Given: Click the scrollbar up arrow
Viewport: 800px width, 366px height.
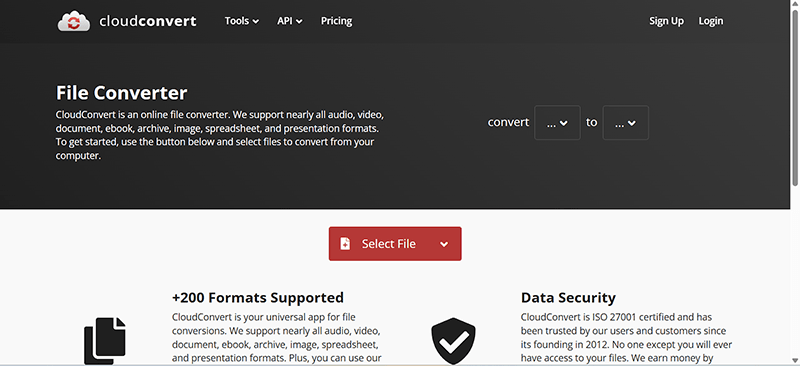Looking at the screenshot, I should click(x=795, y=4).
